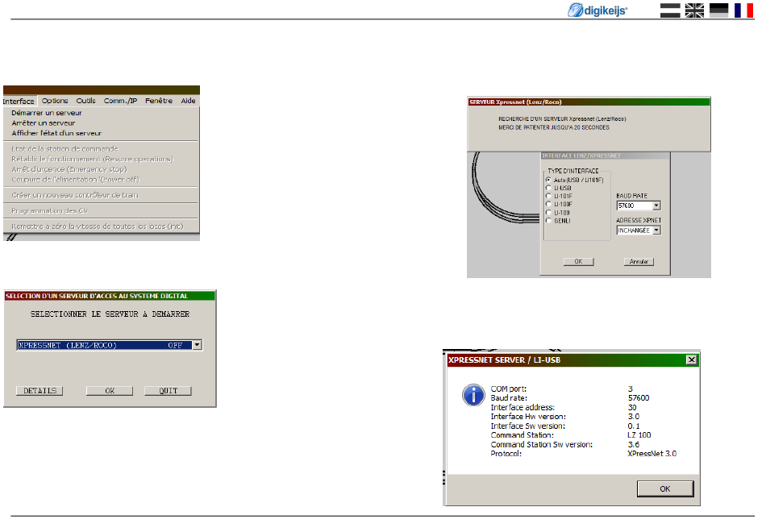Select the LI-USB interface type radio button
The image size is (766, 532).
point(548,188)
